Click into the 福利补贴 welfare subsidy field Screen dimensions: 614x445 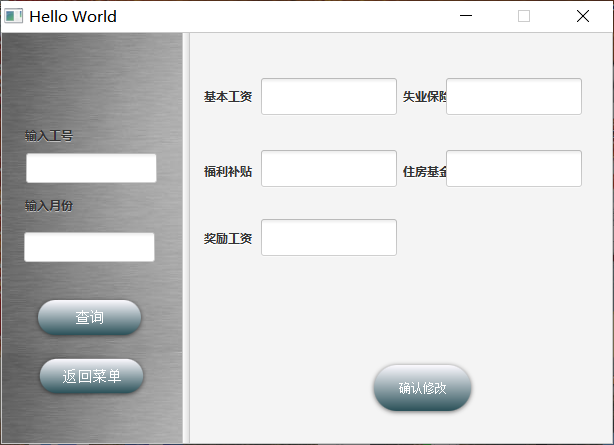(x=328, y=169)
